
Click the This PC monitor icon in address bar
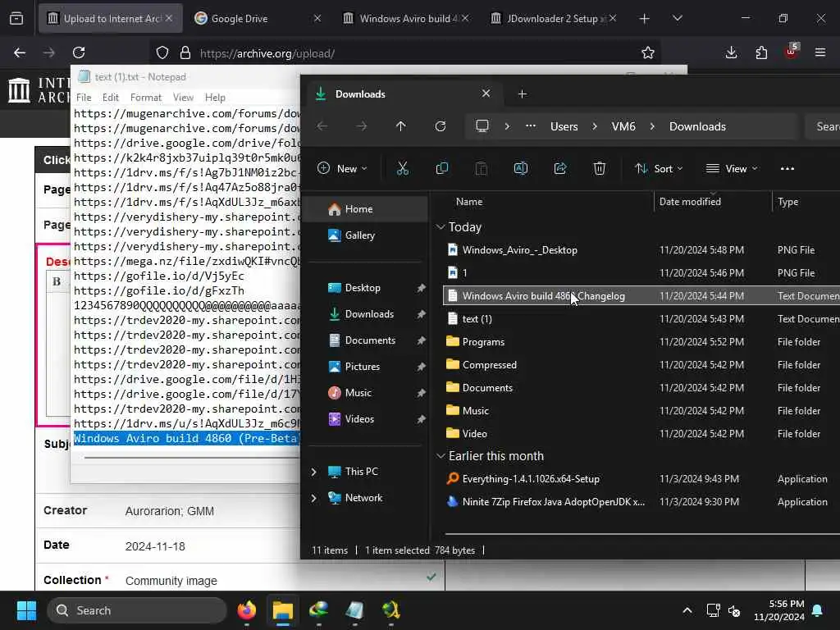[482, 126]
